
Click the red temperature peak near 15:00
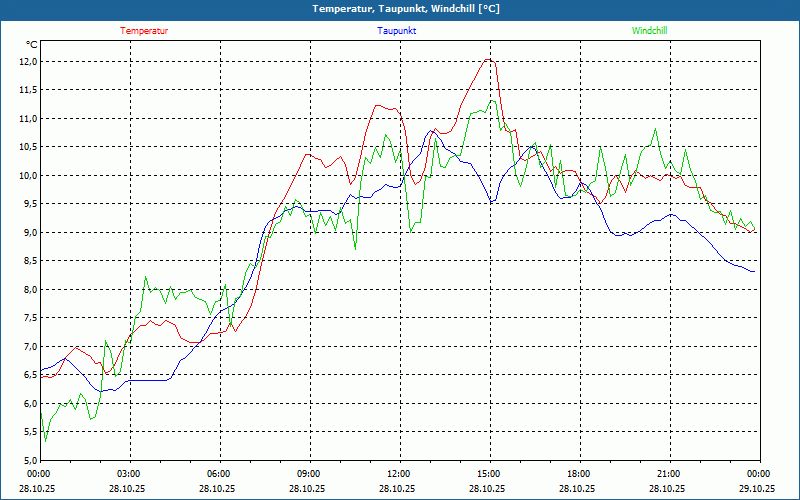(x=488, y=59)
